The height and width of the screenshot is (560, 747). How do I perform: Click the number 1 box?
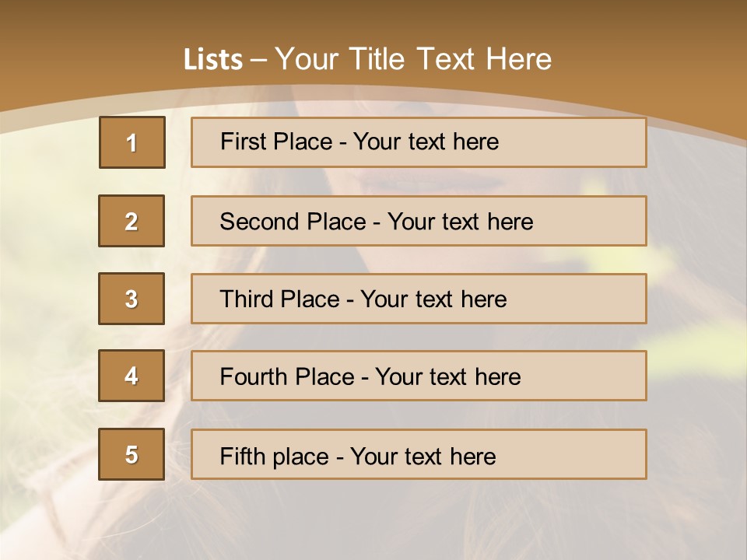point(132,142)
